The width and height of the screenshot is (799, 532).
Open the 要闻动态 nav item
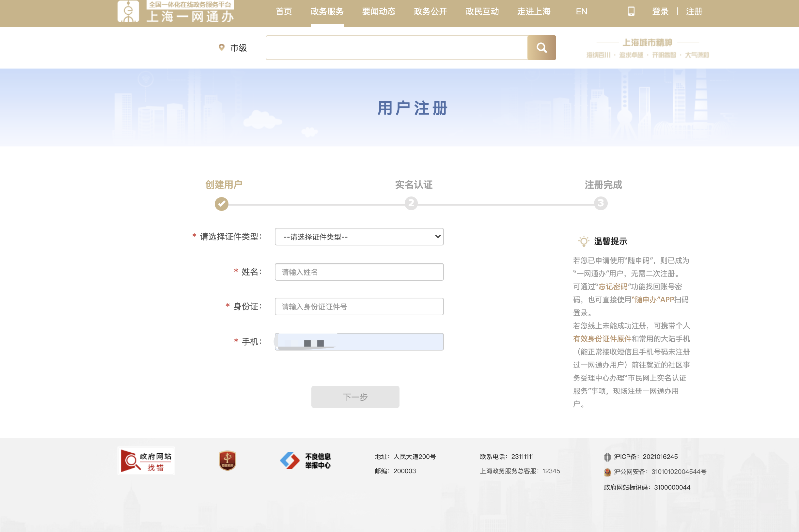(x=379, y=11)
